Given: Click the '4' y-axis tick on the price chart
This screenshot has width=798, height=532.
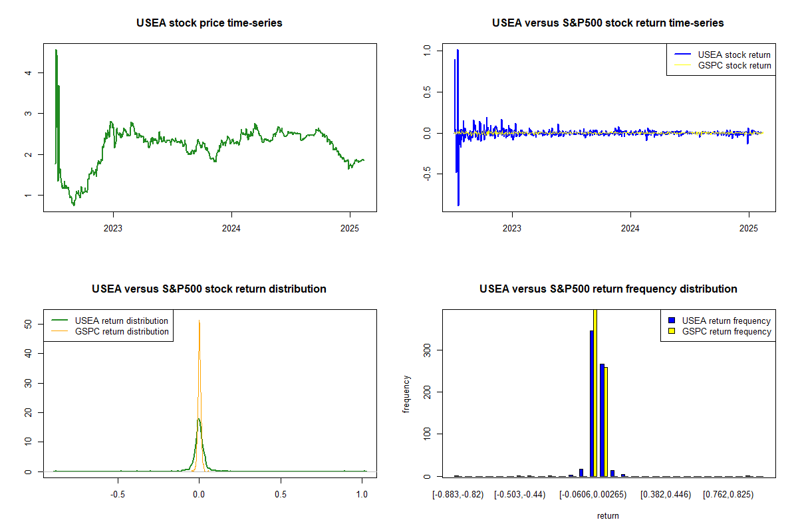Looking at the screenshot, I should click(29, 73).
